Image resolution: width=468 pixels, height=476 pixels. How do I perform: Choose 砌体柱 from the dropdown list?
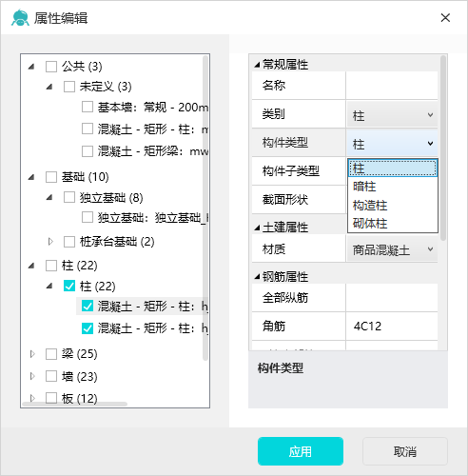click(x=393, y=224)
